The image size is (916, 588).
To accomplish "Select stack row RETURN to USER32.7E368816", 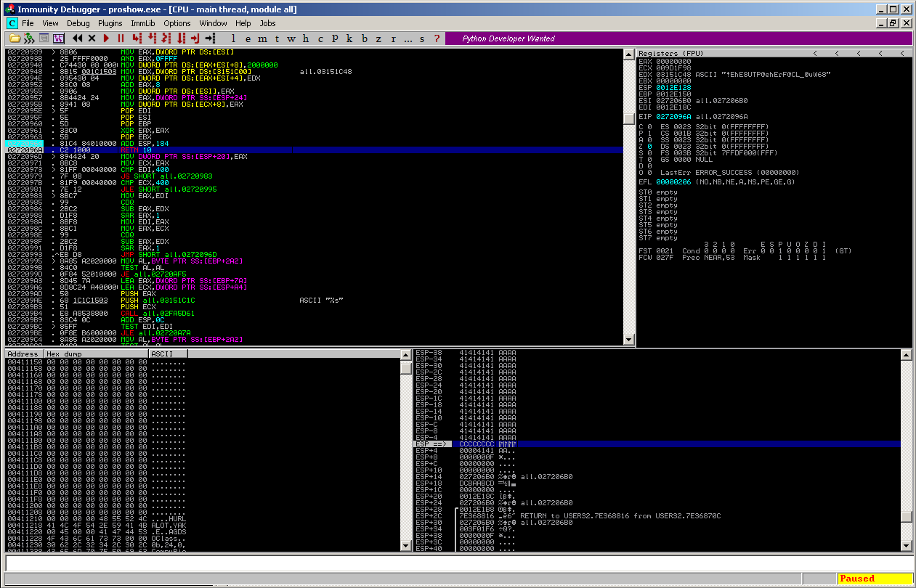I will point(657,516).
